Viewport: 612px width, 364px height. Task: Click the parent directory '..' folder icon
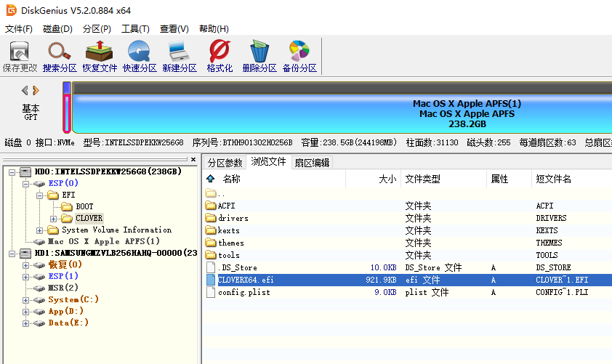210,193
